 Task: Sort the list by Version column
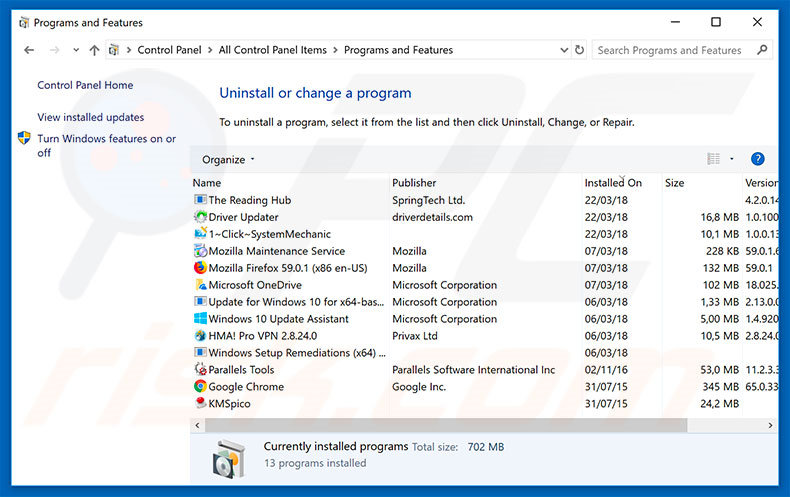pos(760,182)
